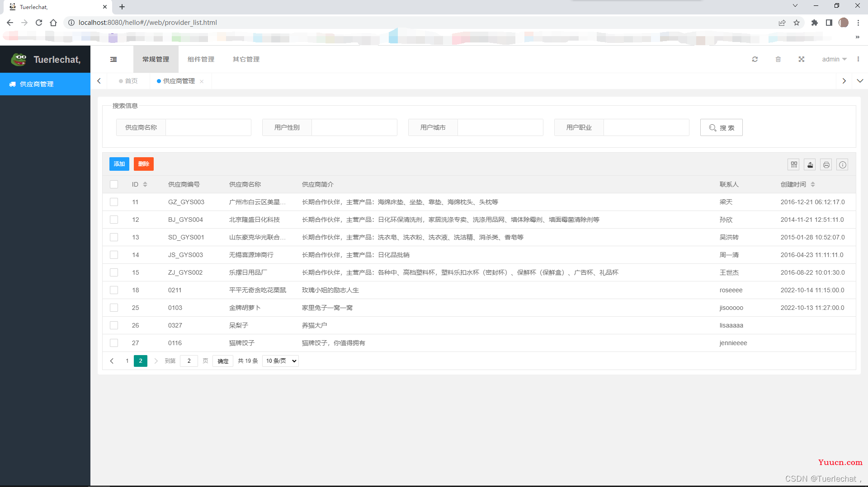Screen dimensions: 868x487
Task: Check the row for 呆梨子
Action: pos(114,325)
